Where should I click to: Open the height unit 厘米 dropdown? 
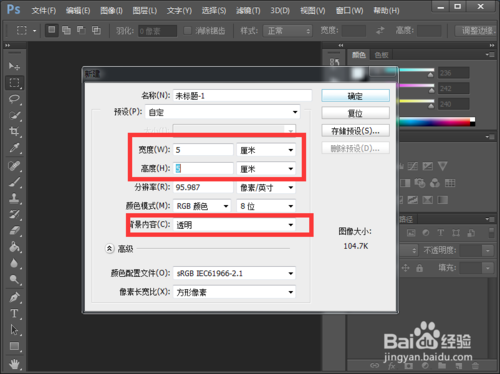[x=266, y=169]
